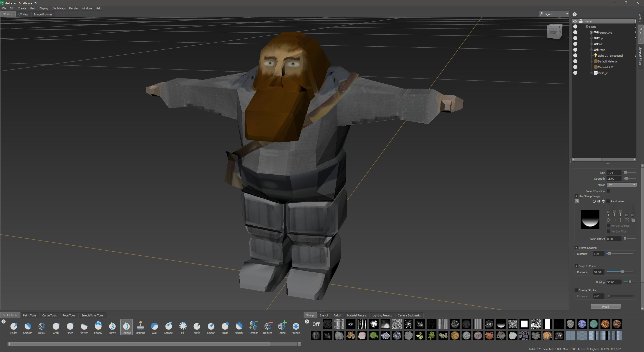Select the Smear tool
The image size is (644, 352).
click(211, 328)
